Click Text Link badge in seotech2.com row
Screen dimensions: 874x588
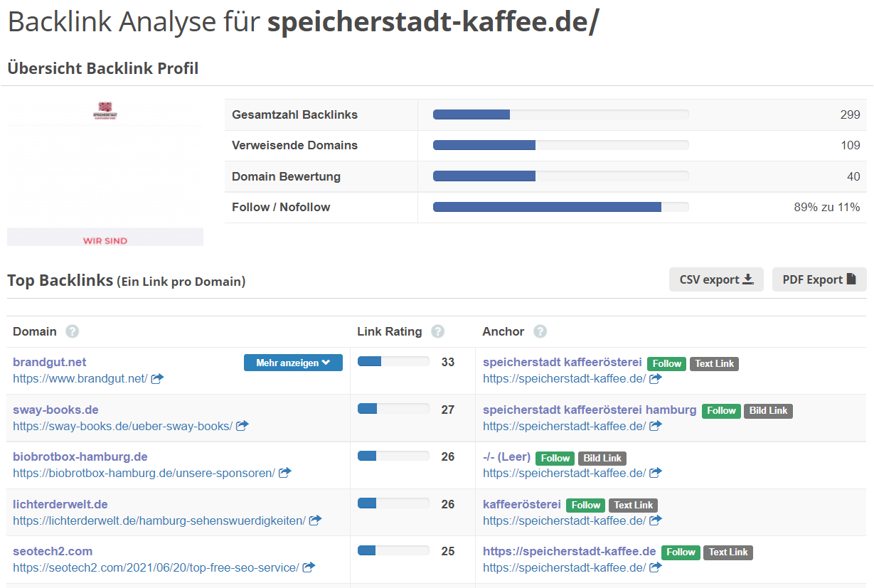coord(728,552)
